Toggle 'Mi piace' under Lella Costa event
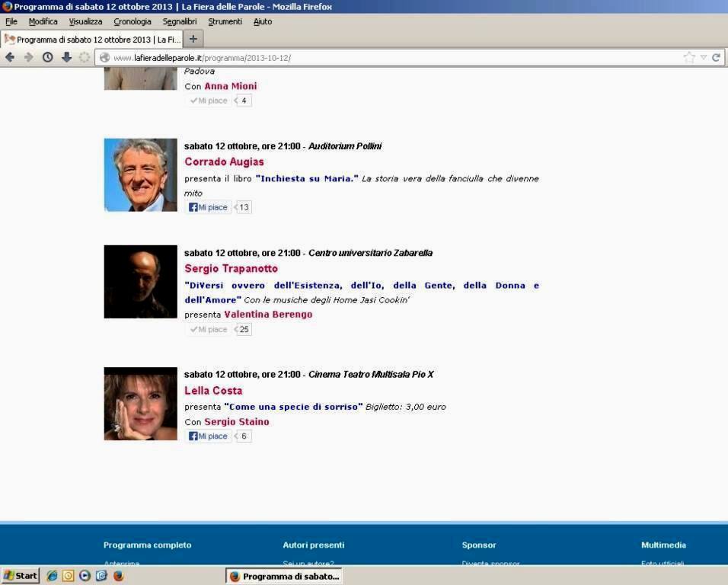The width and height of the screenshot is (728, 585). pyautogui.click(x=209, y=436)
